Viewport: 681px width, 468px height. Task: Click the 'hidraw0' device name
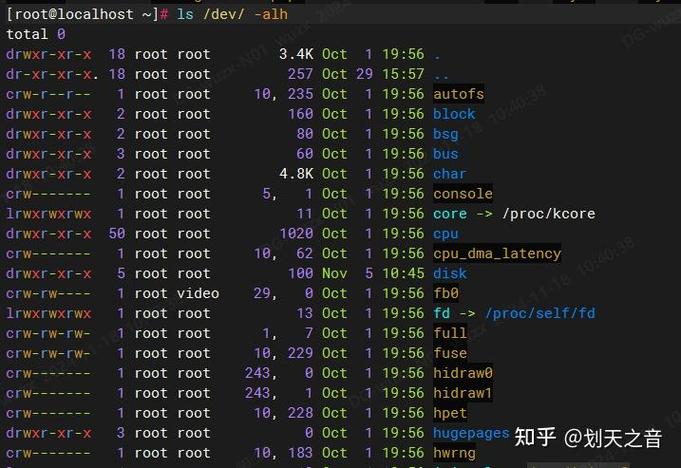[463, 373]
